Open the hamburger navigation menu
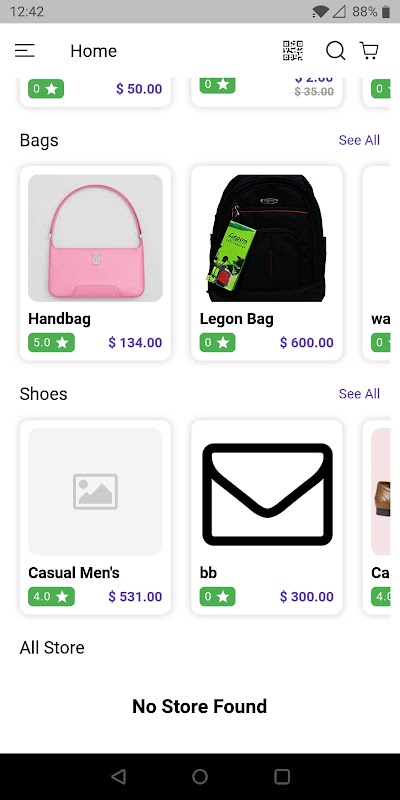400x800 pixels. coord(24,51)
